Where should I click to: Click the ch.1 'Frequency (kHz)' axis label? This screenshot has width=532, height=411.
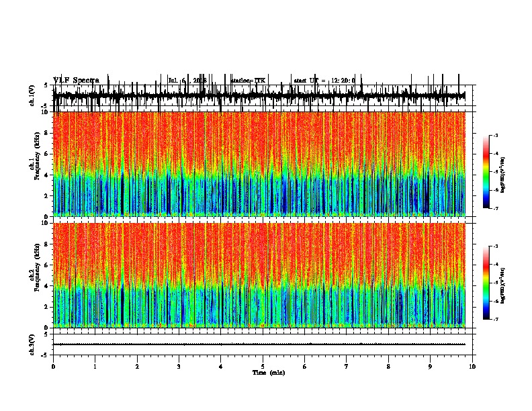pos(37,156)
